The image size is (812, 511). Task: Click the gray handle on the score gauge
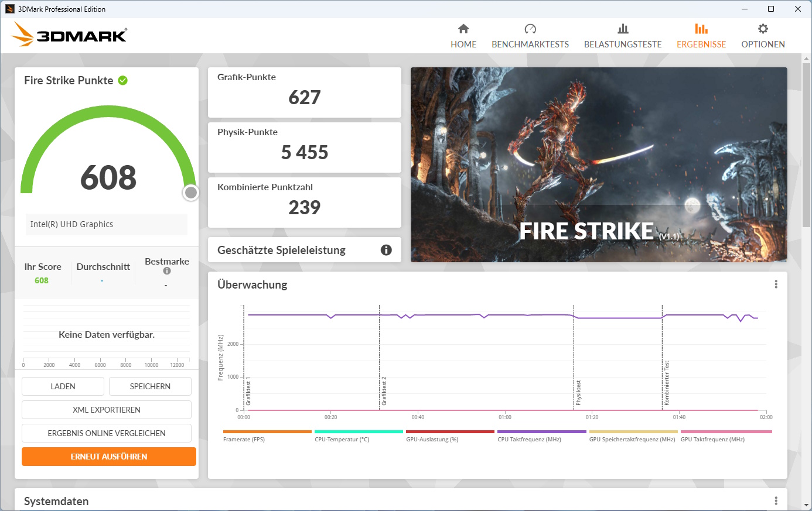190,192
